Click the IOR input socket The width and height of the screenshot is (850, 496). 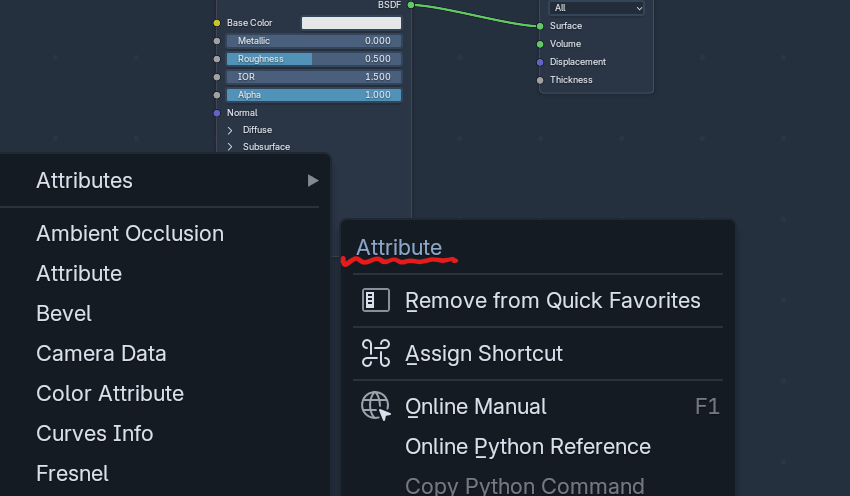point(217,77)
